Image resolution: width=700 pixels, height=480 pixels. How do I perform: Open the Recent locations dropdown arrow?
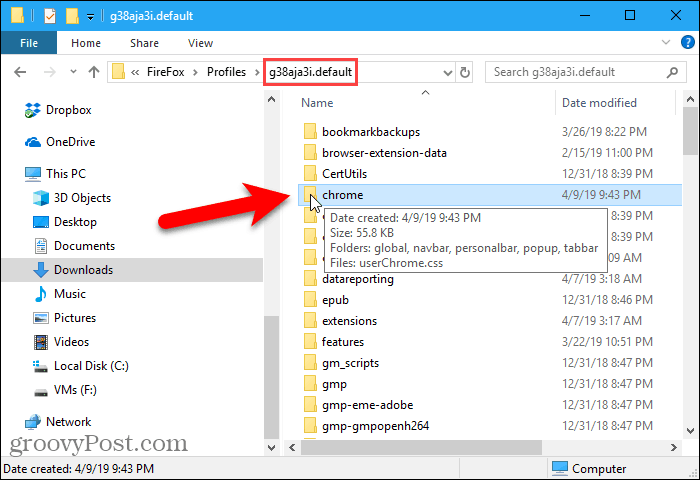[73, 72]
